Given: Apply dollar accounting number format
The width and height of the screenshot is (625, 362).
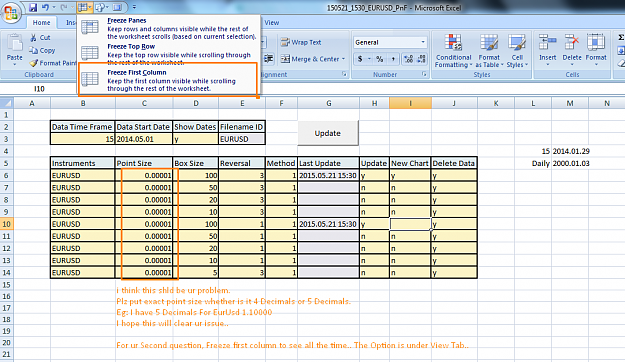Looking at the screenshot, I should coord(360,59).
